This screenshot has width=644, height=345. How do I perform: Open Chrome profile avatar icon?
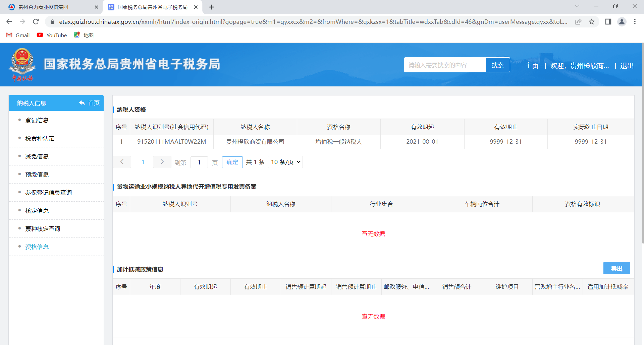coord(622,22)
